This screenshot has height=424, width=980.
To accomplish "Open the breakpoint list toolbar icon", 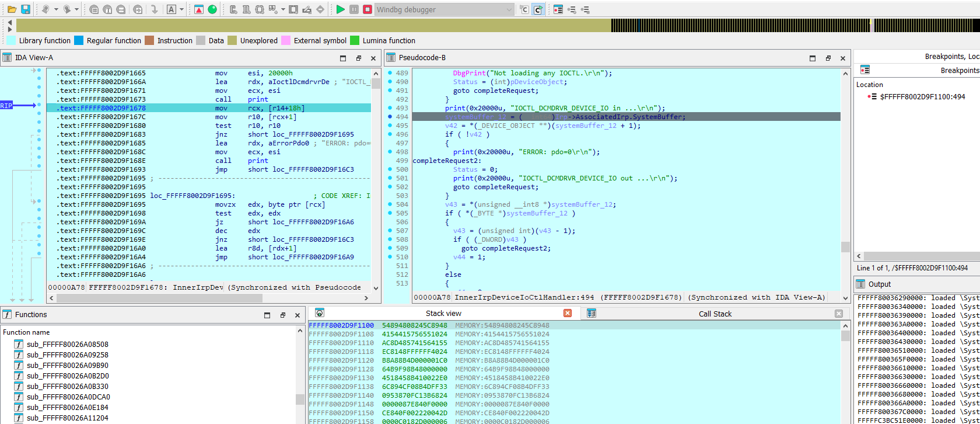I will [558, 9].
